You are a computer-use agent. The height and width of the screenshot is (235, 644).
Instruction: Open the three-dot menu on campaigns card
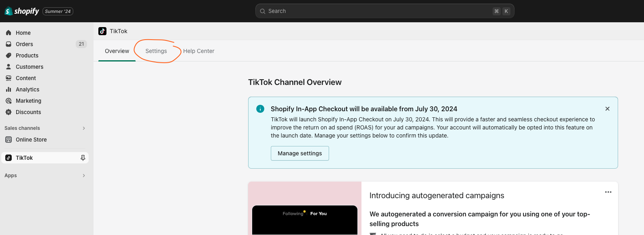[x=608, y=192]
